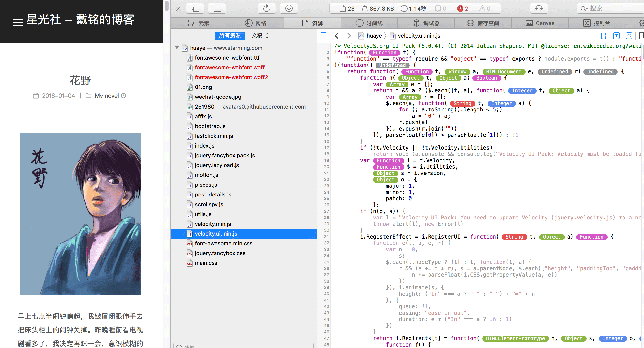Open jquery.lazyload.js resource

click(x=244, y=165)
